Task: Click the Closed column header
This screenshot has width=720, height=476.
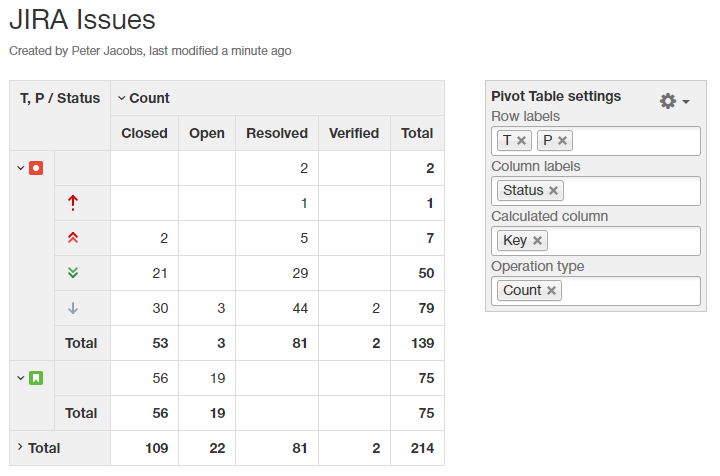Action: [144, 133]
